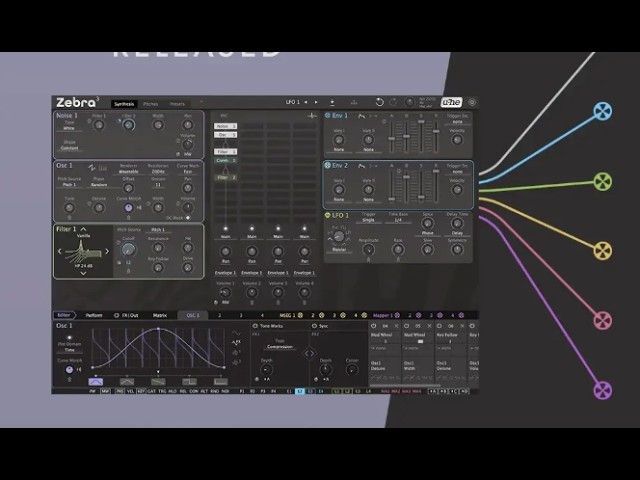
Task: Click the Env 2 Decay slider handle
Action: coord(407,177)
